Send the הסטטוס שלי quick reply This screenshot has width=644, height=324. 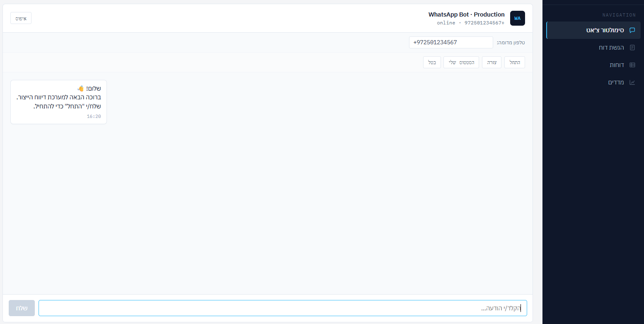click(x=461, y=62)
